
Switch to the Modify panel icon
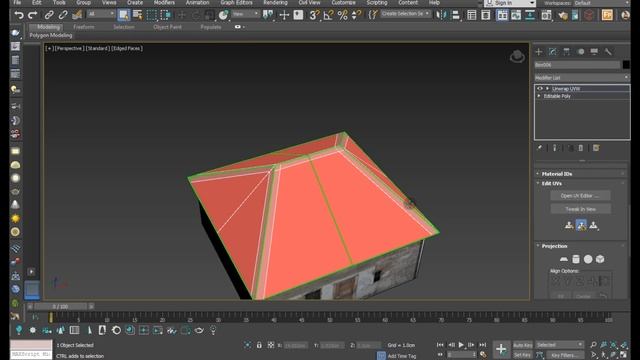click(x=553, y=51)
